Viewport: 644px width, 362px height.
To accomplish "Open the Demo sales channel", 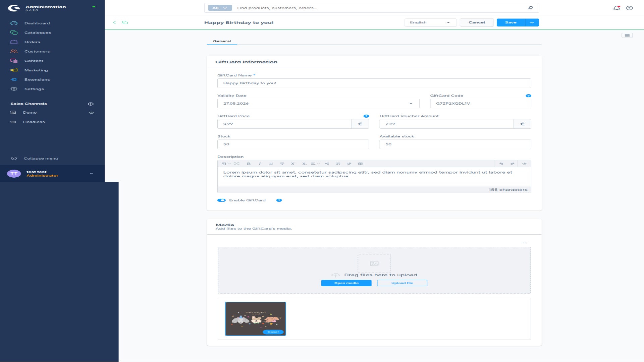I will coord(30,113).
